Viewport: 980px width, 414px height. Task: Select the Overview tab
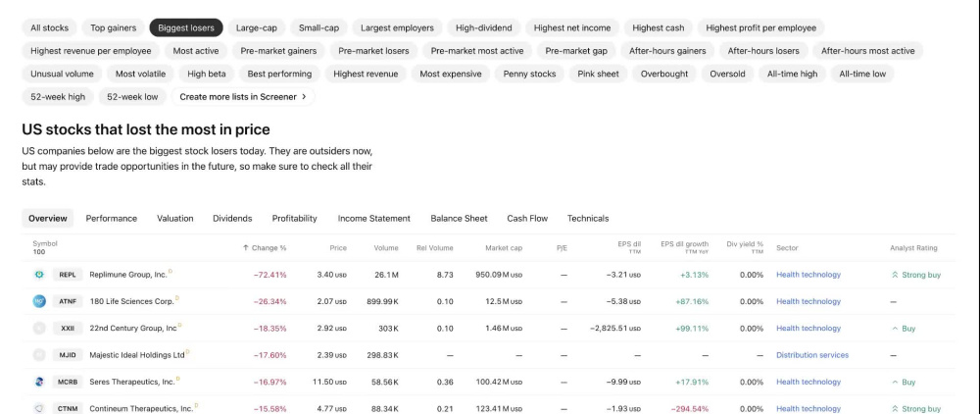click(47, 218)
